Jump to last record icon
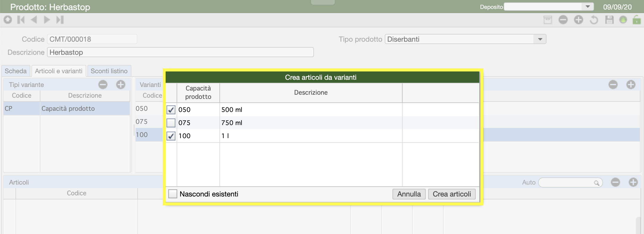The image size is (644, 234). (60, 20)
